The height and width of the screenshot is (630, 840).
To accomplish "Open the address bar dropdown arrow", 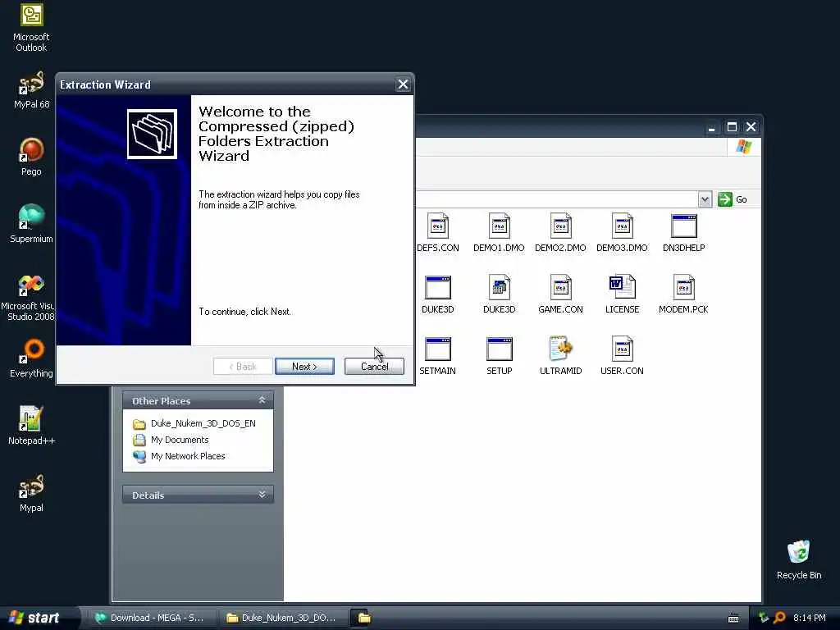I will pos(705,199).
